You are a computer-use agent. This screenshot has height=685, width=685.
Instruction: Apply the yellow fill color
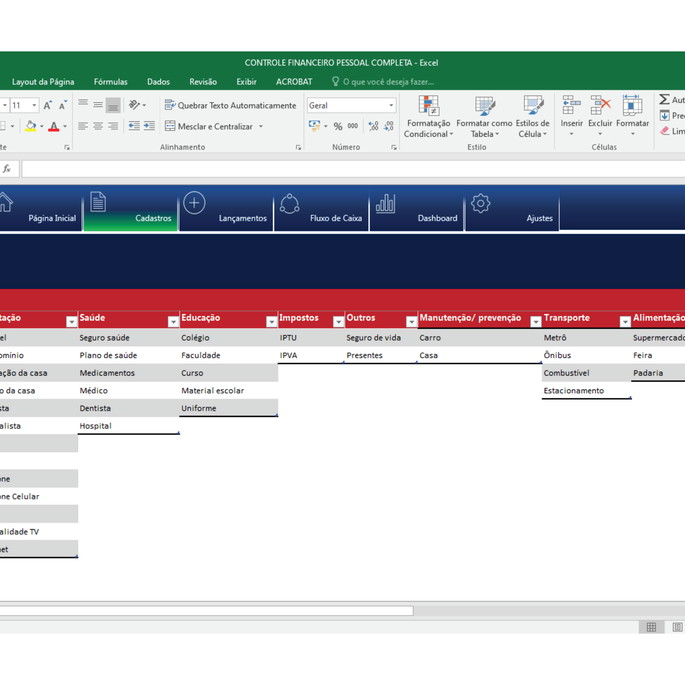pyautogui.click(x=31, y=126)
